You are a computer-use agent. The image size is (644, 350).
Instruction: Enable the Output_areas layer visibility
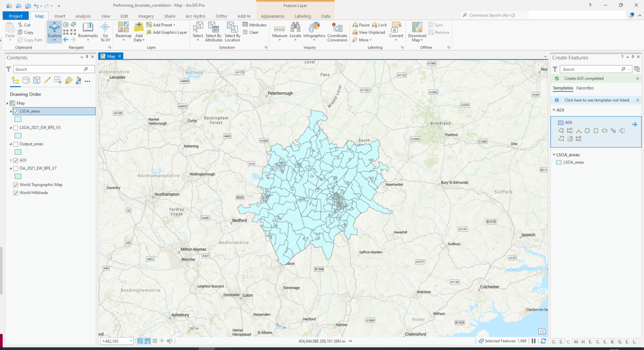[x=16, y=144]
